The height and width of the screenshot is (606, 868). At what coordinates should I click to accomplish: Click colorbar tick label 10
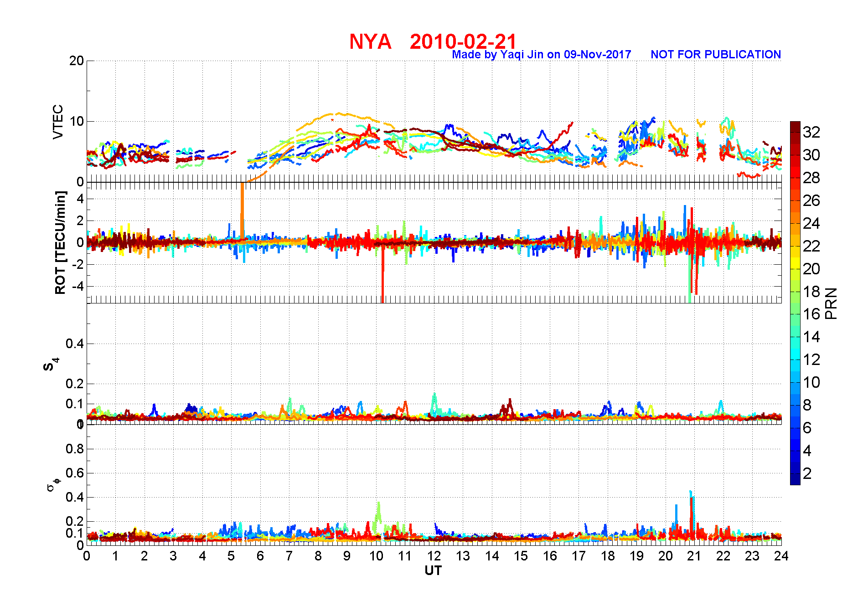[x=811, y=382]
